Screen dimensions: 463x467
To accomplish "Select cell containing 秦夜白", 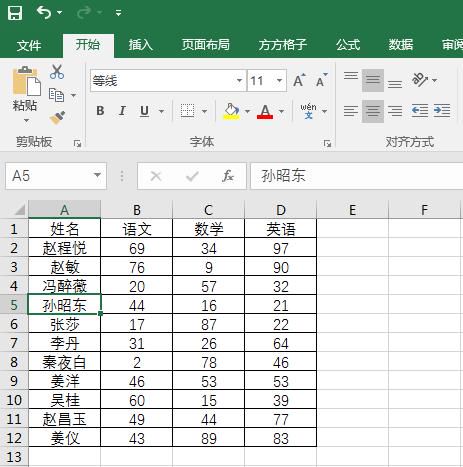I will point(64,362).
